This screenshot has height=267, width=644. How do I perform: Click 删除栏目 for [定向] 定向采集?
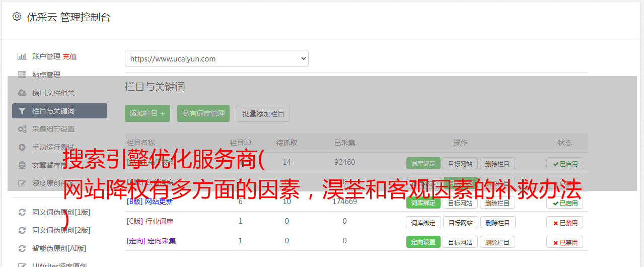click(497, 242)
